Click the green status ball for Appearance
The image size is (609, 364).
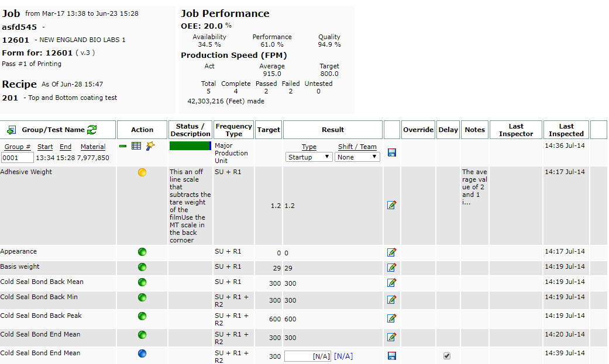142,252
